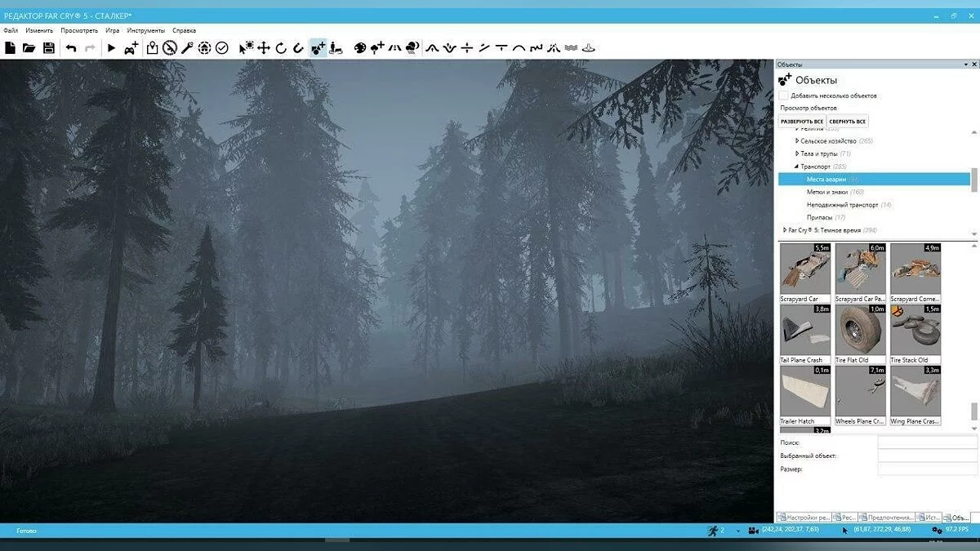This screenshot has height=551, width=980.
Task: Switch to the 'Настройки ре...' tab
Action: point(804,518)
